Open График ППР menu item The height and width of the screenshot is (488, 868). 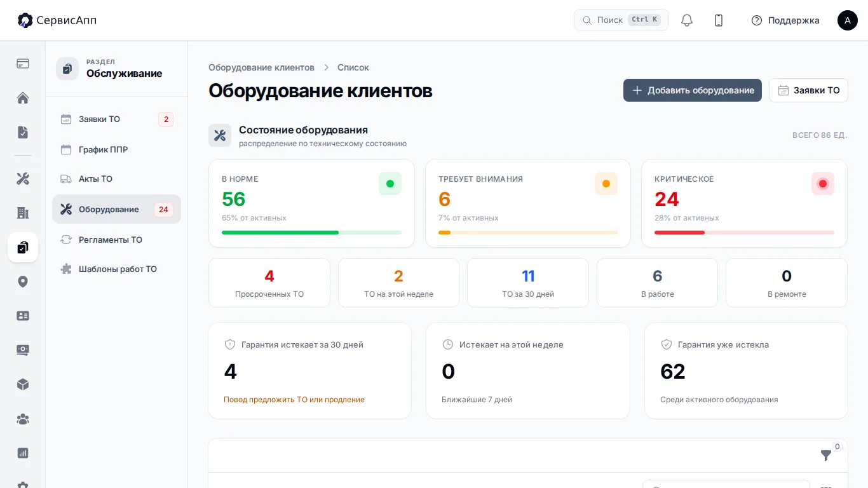point(116,149)
